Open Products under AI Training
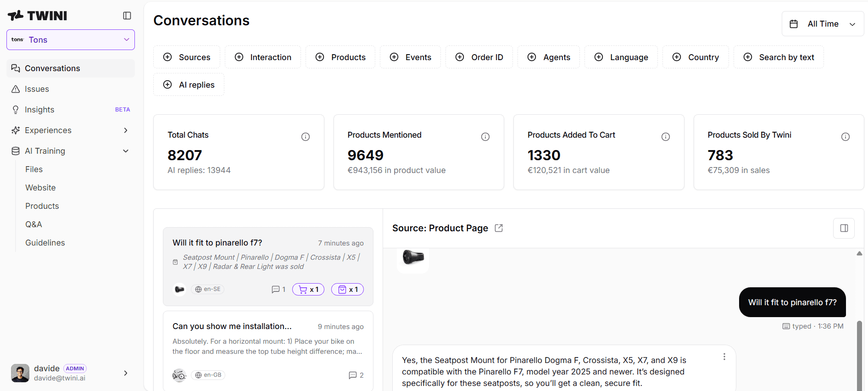This screenshot has width=868, height=391. (42, 206)
